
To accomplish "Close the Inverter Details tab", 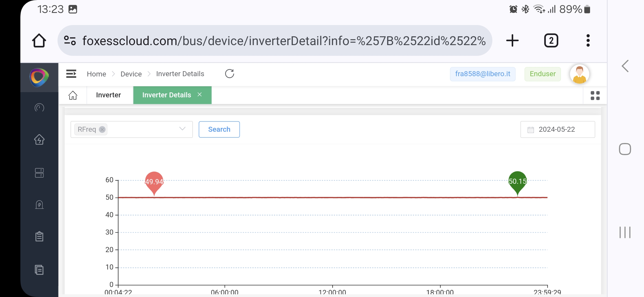I will point(200,95).
